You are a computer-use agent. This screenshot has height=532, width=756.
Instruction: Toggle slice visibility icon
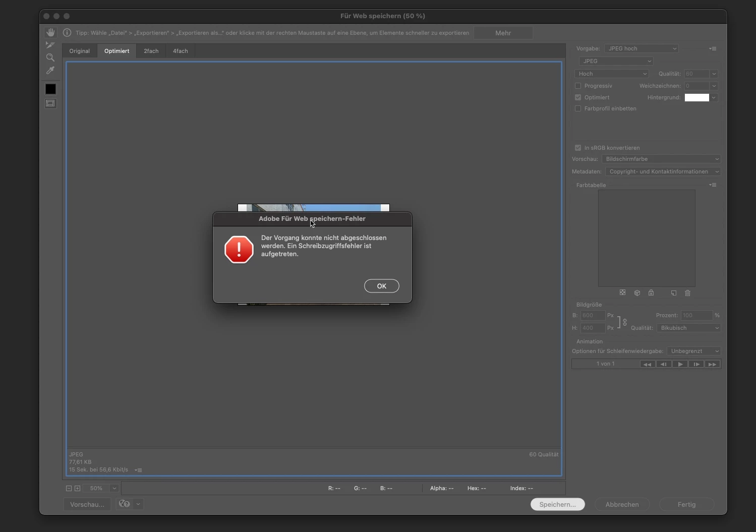50,103
